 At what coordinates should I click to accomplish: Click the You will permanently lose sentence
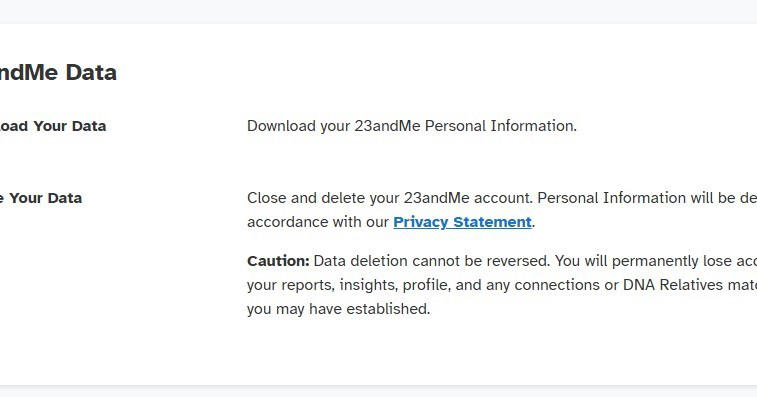656,261
